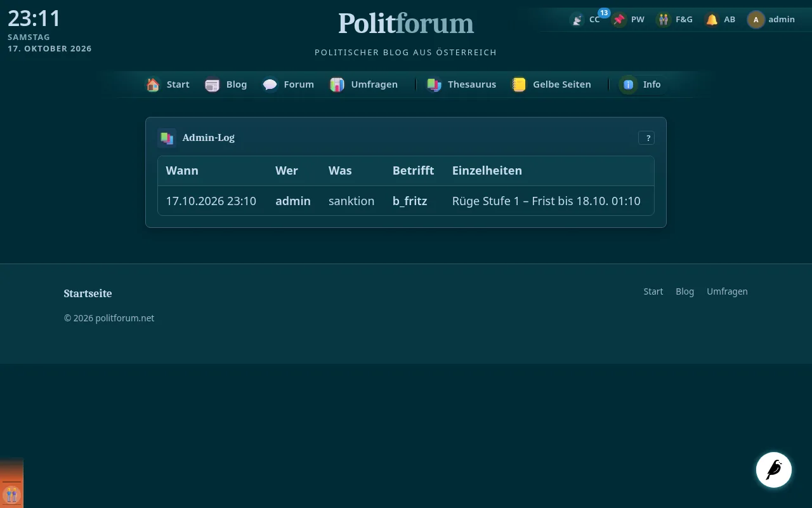
Task: Click the Forum speech bubble icon
Action: [x=270, y=84]
